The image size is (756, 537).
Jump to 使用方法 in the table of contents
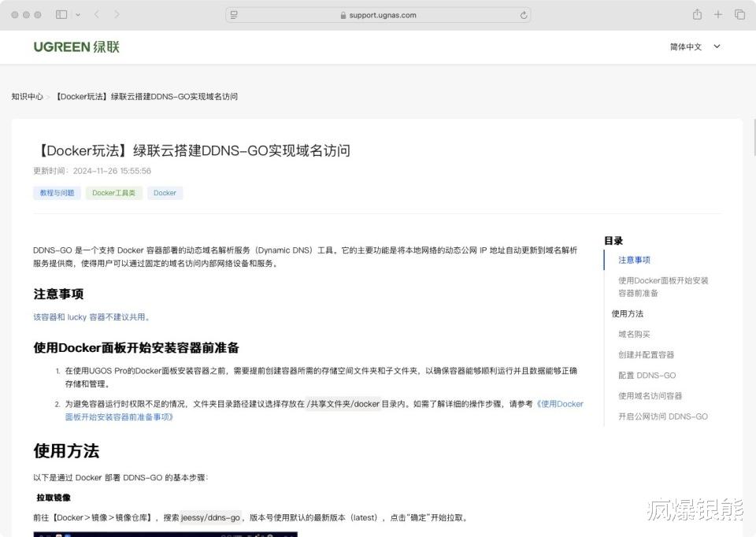(x=628, y=314)
